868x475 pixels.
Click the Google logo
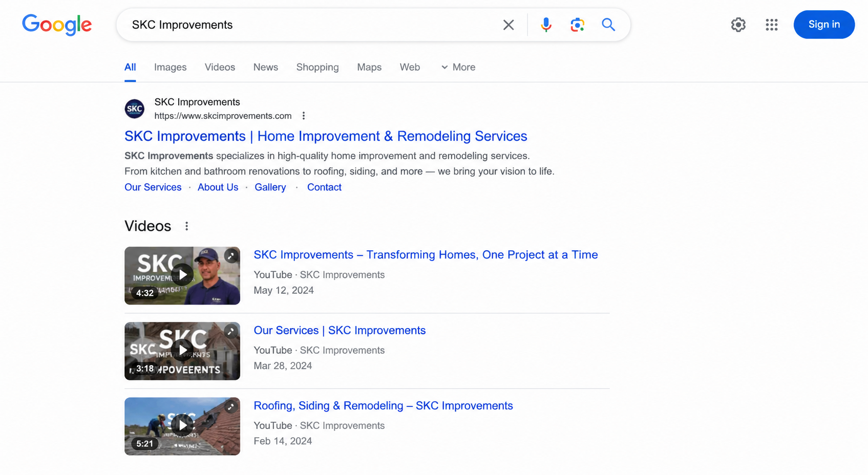point(57,25)
